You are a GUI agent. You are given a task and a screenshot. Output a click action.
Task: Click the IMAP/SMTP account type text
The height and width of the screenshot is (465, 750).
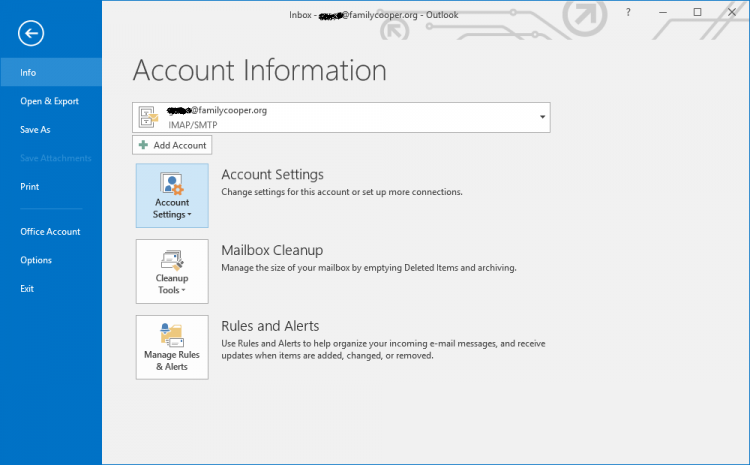pos(193,125)
